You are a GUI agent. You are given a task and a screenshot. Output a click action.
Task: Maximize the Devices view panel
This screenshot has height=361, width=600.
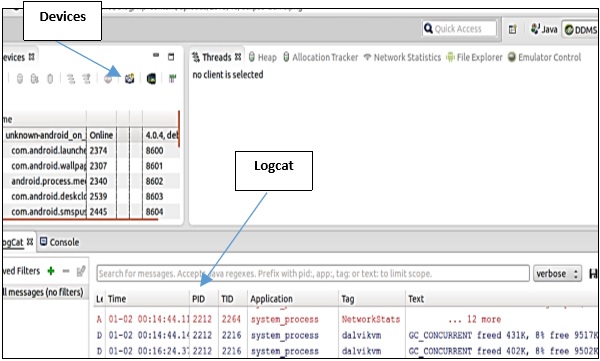[171, 57]
